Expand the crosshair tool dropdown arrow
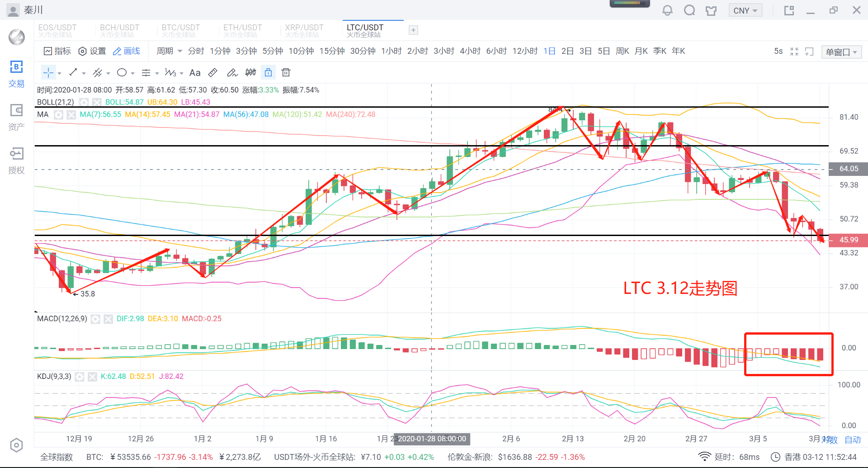Screen dimensions: 868x468 click(59, 73)
